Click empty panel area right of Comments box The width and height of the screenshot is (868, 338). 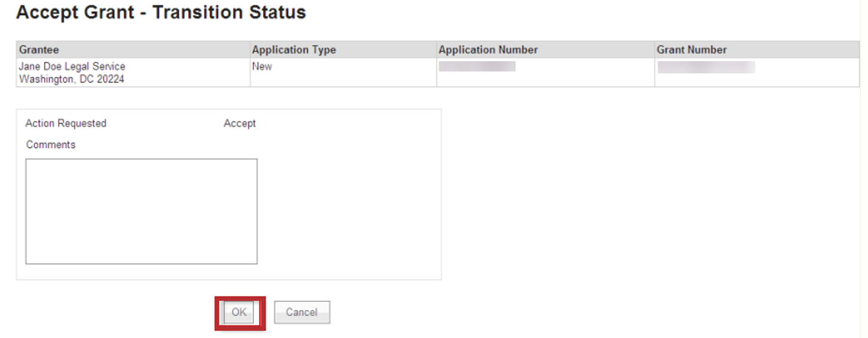pyautogui.click(x=348, y=211)
